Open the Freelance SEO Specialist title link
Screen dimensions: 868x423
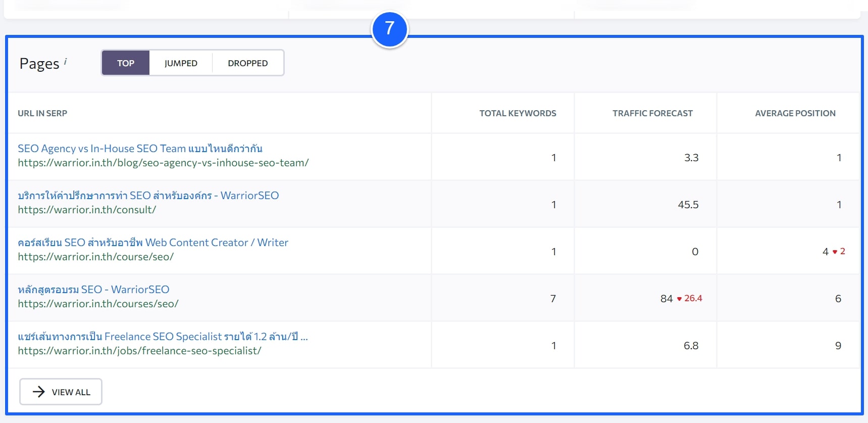click(x=163, y=337)
